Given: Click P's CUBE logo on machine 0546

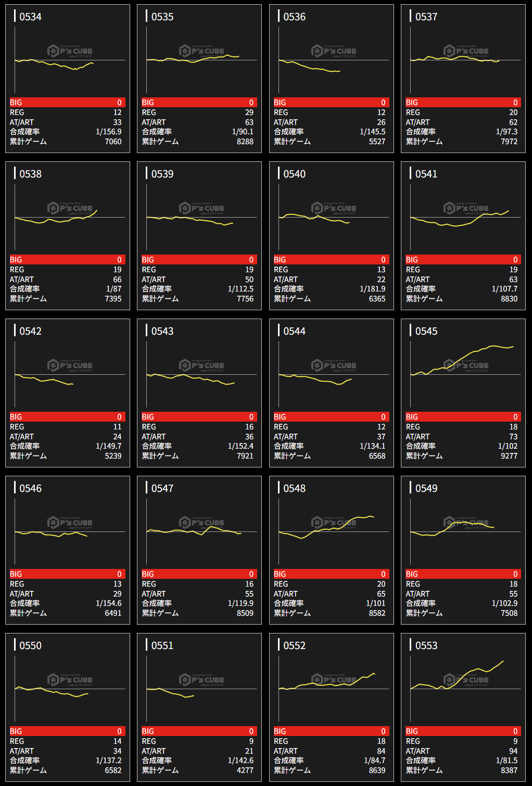Looking at the screenshot, I should [70, 523].
